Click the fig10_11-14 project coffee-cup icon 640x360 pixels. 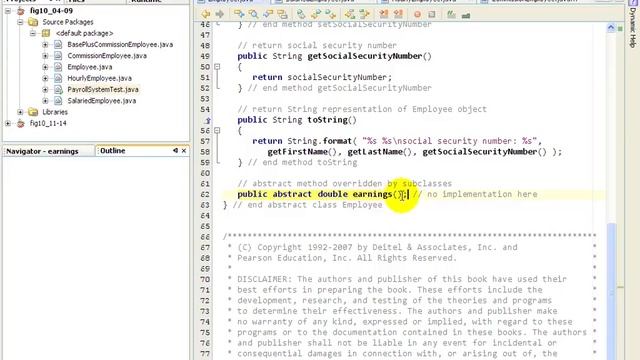pyautogui.click(x=21, y=123)
